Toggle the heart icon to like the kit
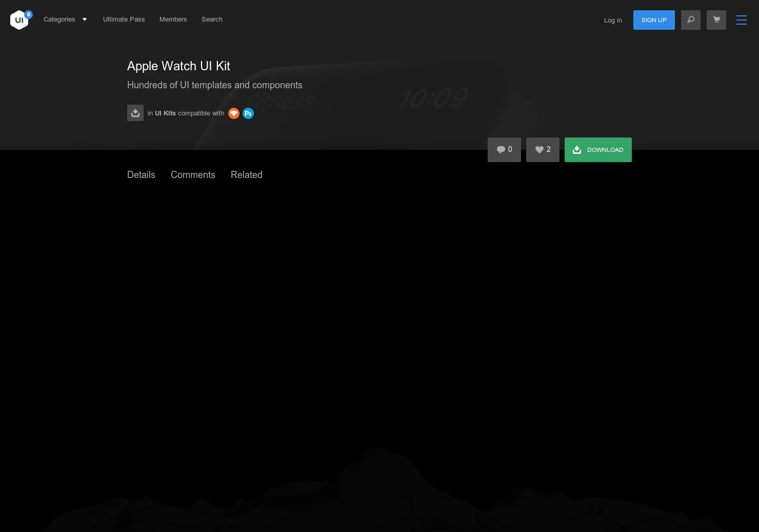The image size is (759, 532). click(x=543, y=149)
